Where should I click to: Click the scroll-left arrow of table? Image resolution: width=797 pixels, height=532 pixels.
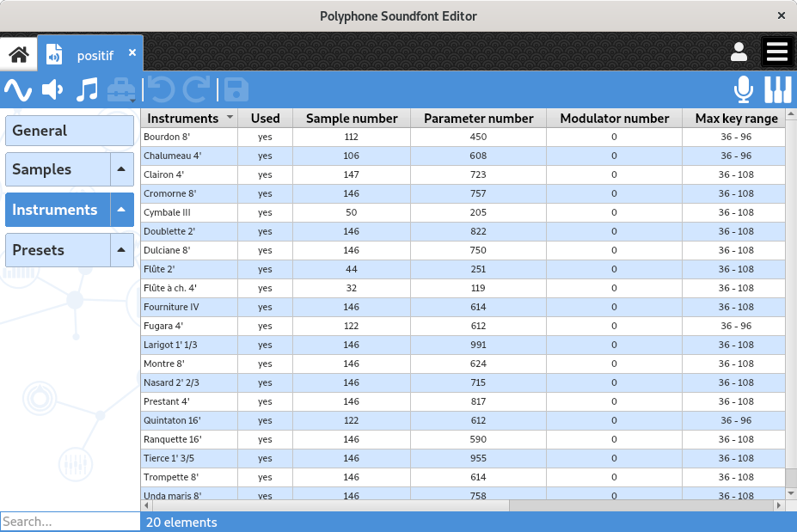[146, 505]
